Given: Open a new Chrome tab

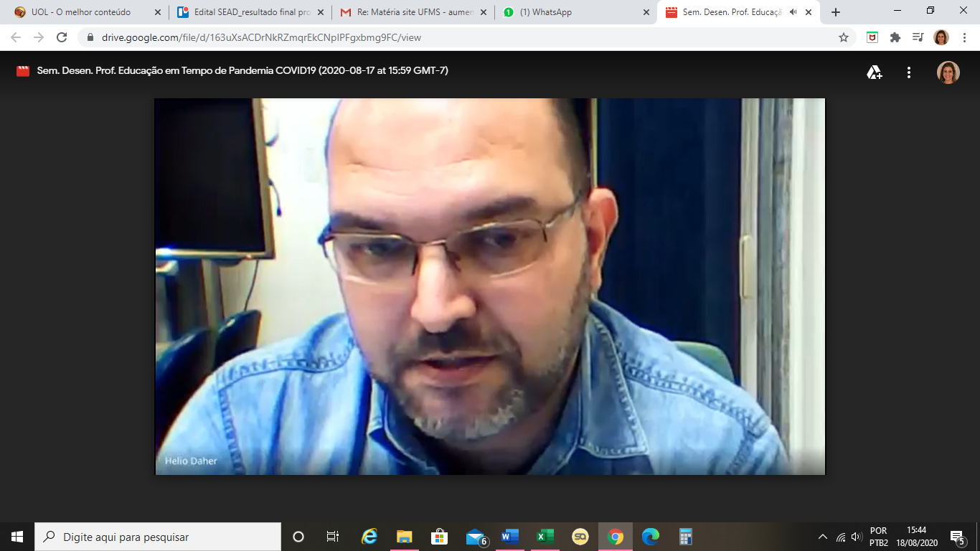Looking at the screenshot, I should point(836,12).
